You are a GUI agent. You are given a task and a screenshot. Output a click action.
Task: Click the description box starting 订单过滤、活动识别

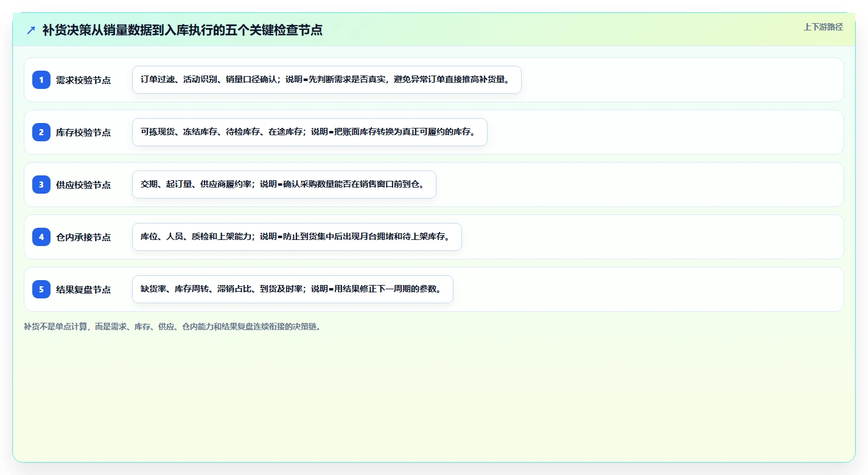pos(327,80)
